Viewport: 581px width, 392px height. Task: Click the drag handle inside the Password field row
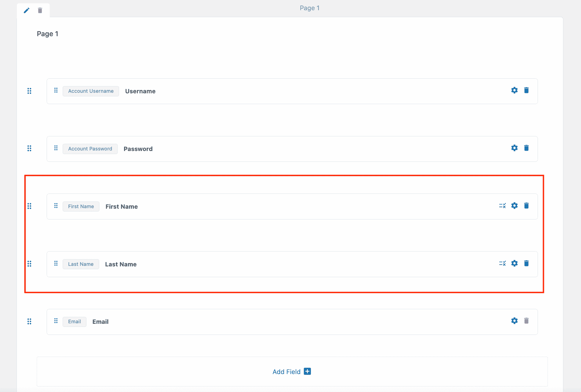pyautogui.click(x=56, y=148)
